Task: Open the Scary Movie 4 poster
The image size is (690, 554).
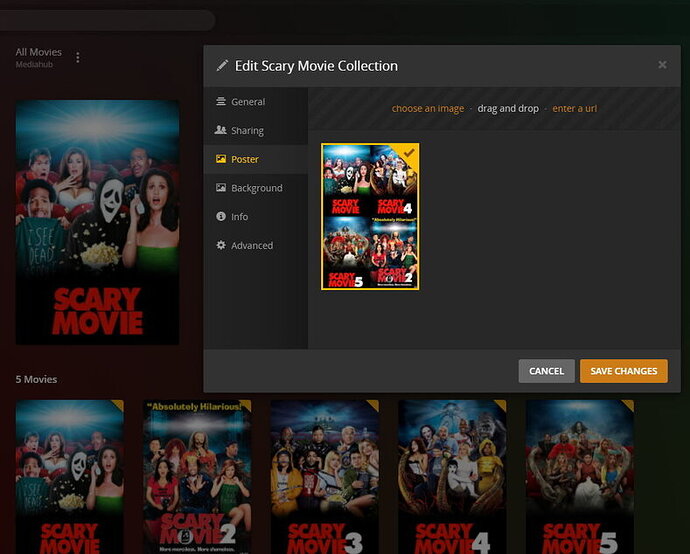Action: pyautogui.click(x=452, y=477)
